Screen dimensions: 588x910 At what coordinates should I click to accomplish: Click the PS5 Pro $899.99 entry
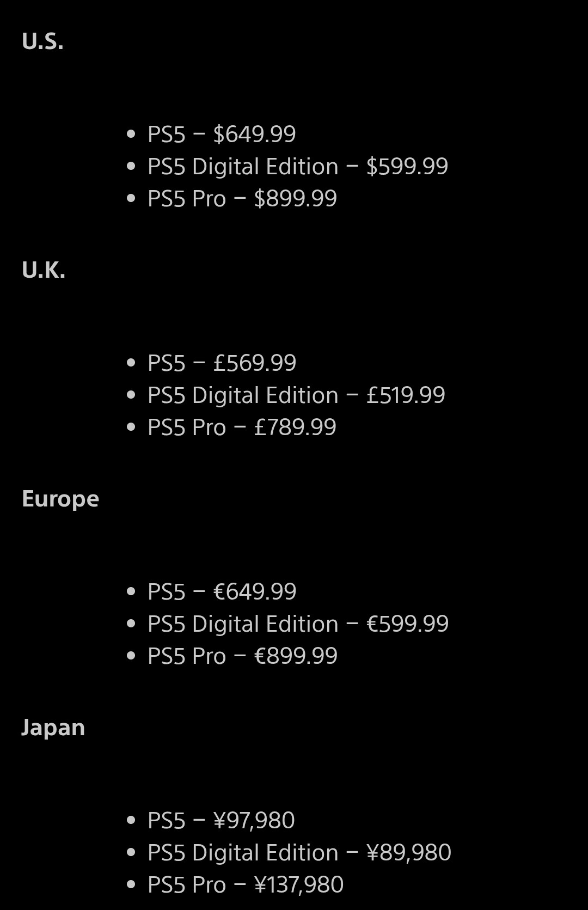242,198
